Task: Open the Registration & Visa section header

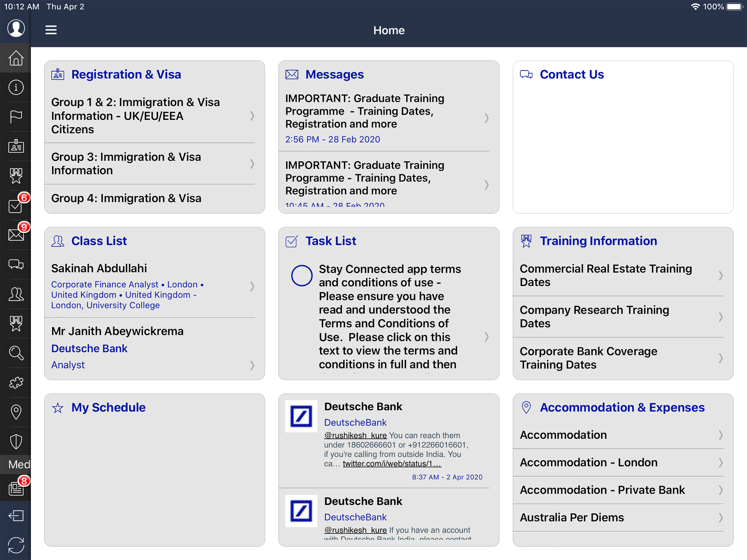Action: (x=126, y=74)
